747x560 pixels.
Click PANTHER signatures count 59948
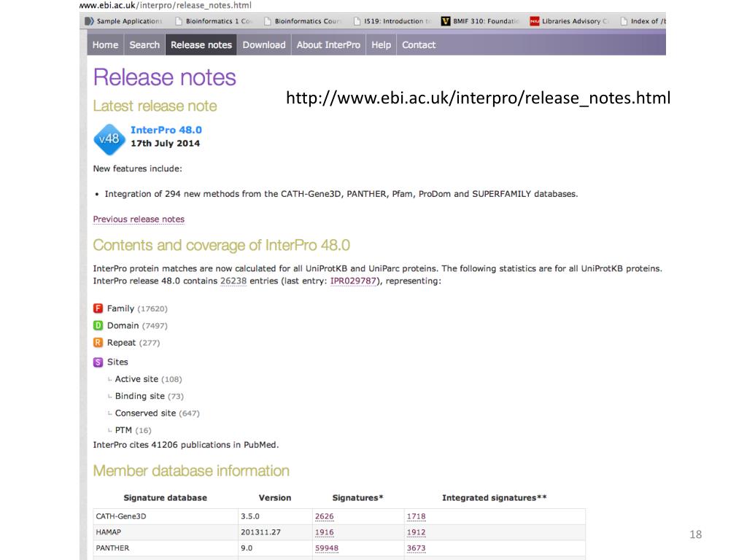pyautogui.click(x=327, y=548)
